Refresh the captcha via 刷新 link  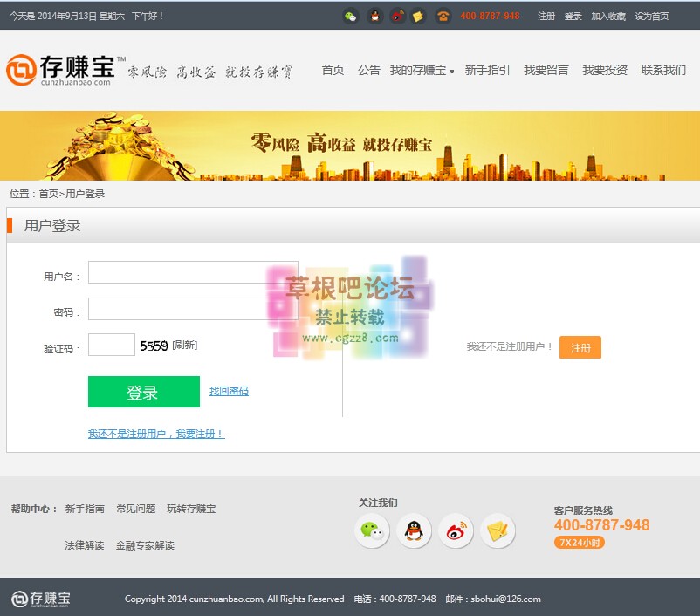tap(184, 346)
